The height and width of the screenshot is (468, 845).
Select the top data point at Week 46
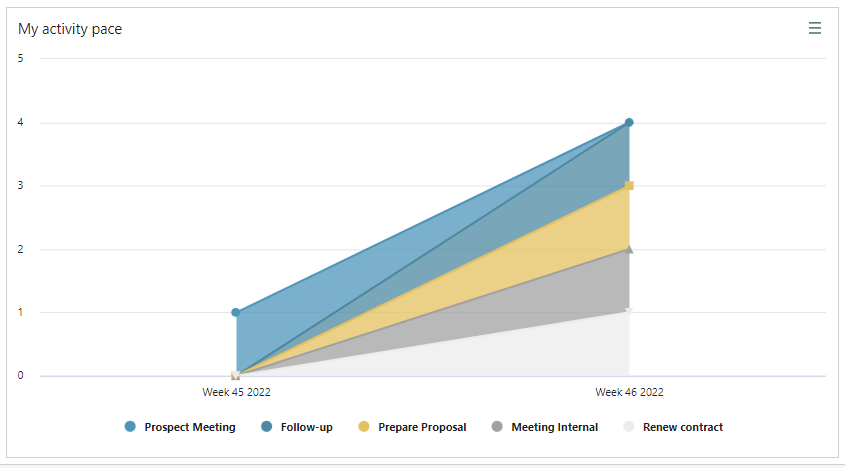coord(629,122)
